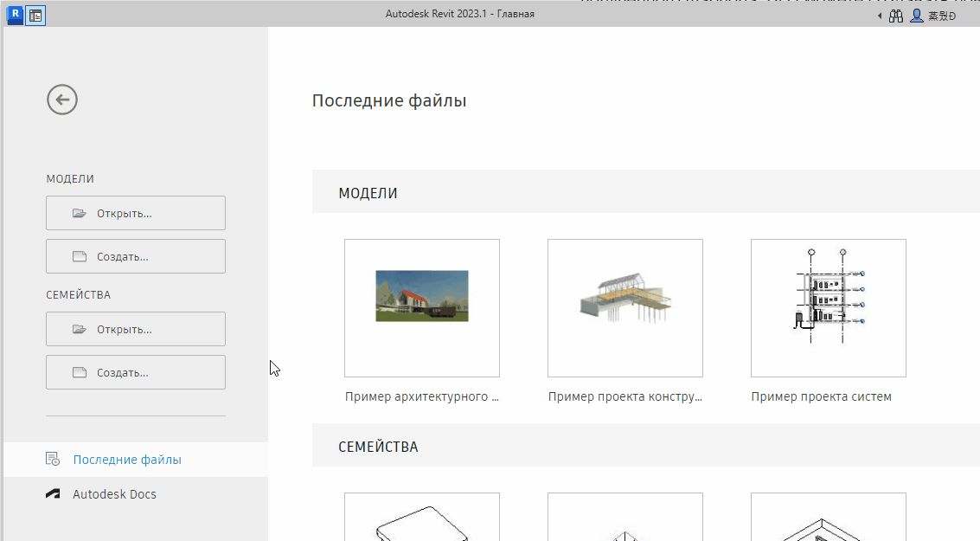Select Последние файлы in the sidebar
The width and height of the screenshot is (980, 541).
[x=137, y=460]
